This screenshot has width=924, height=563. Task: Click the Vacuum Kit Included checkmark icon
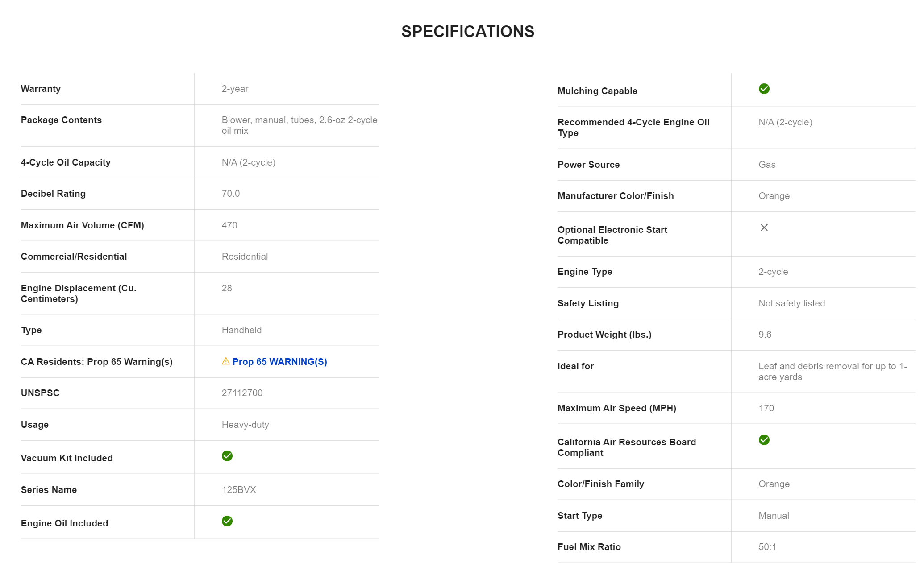(x=227, y=456)
